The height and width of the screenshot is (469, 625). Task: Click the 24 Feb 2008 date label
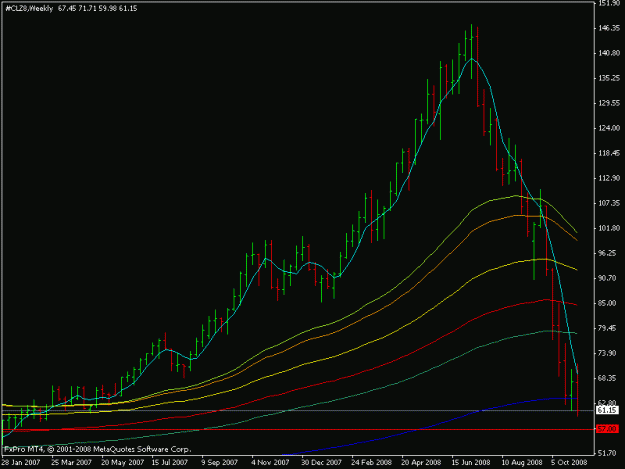tap(371, 463)
